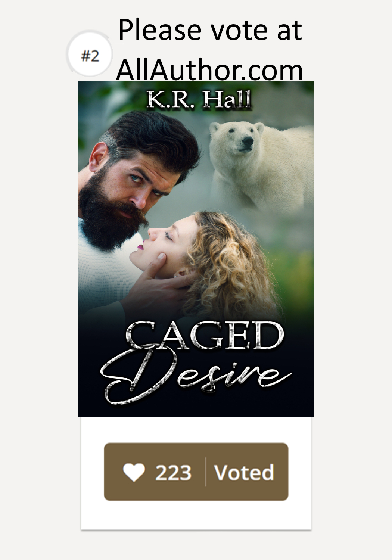The height and width of the screenshot is (560, 392).
Task: Click the Please vote at heading
Action: pyautogui.click(x=210, y=30)
